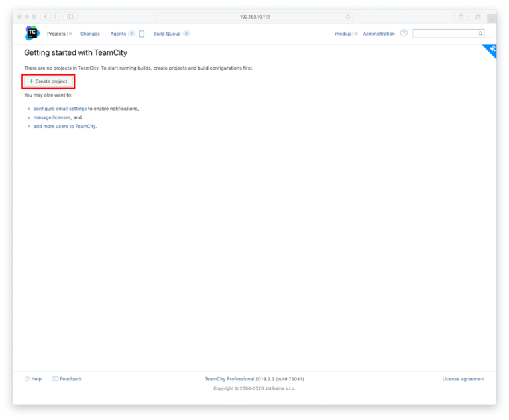The width and height of the screenshot is (509, 420).
Task: Click the TeamCity logo icon
Action: coord(32,33)
